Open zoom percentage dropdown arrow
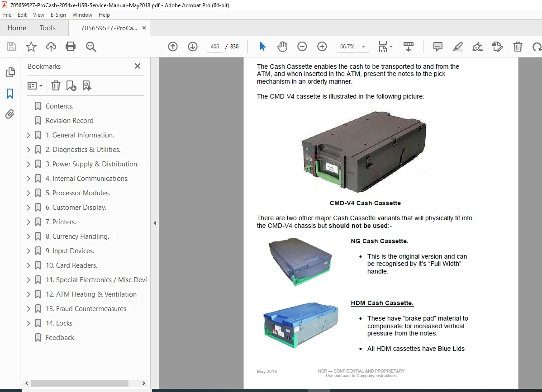The width and height of the screenshot is (542, 392). click(x=363, y=47)
